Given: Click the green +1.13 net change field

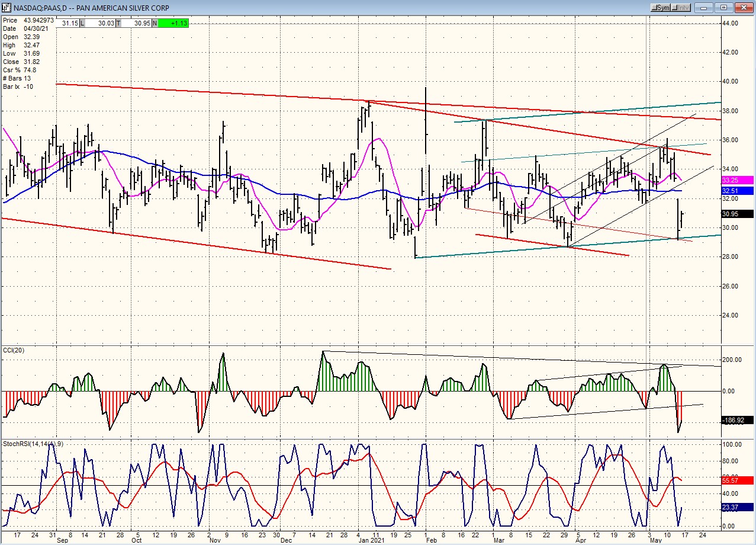Looking at the screenshot, I should point(173,23).
